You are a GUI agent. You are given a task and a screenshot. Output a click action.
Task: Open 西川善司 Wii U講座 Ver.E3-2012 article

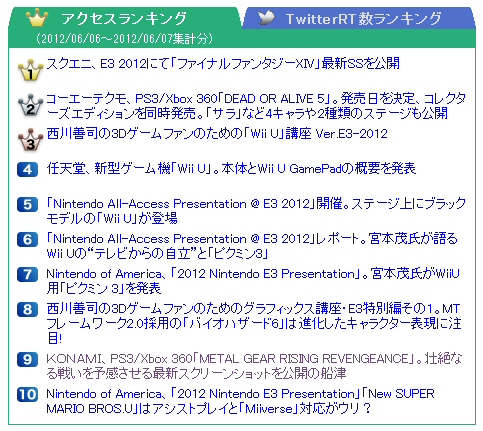point(217,133)
